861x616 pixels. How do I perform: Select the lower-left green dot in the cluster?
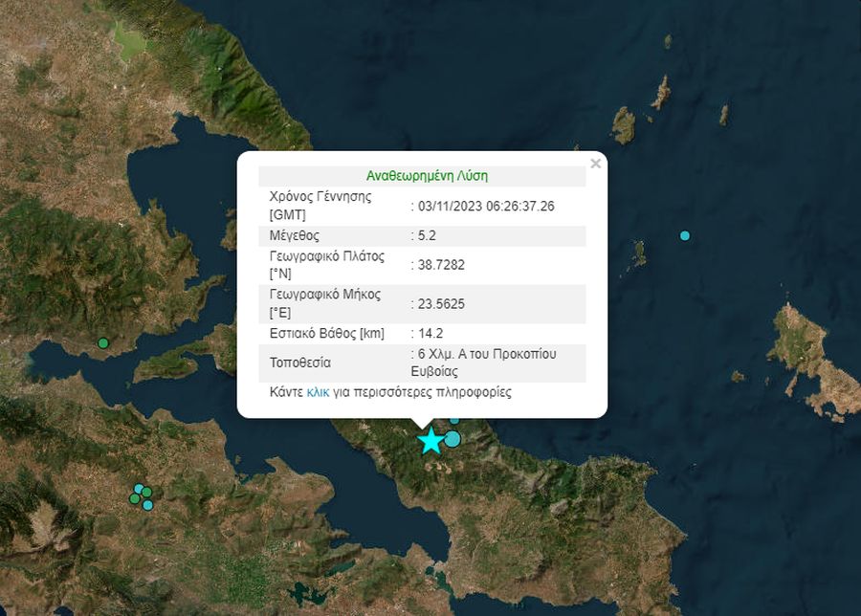click(x=134, y=498)
